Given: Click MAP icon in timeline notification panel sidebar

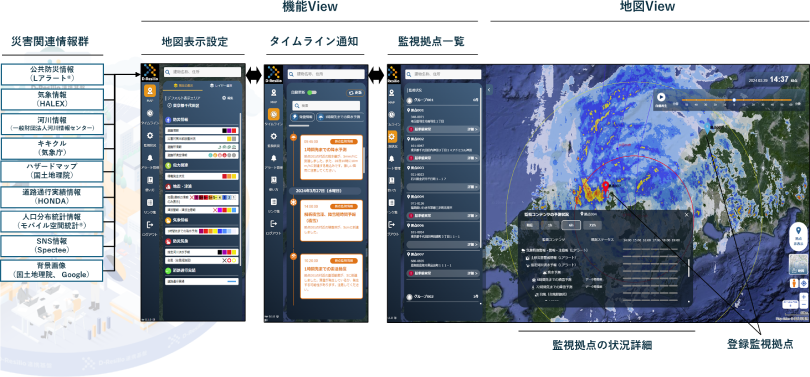Looking at the screenshot, I should click(x=273, y=91).
